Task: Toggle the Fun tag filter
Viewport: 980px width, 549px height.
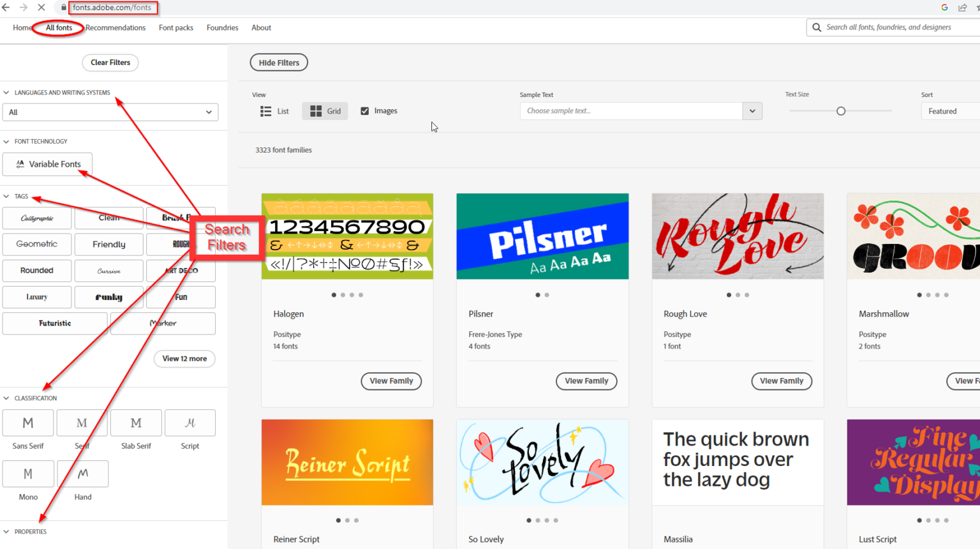Action: (181, 297)
